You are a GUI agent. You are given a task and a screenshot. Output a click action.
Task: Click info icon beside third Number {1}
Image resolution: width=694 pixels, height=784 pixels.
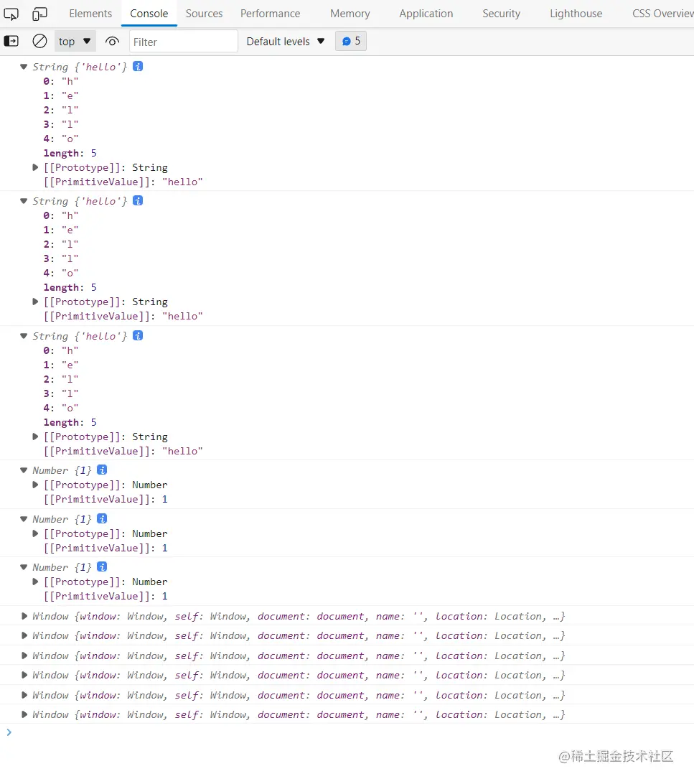tap(102, 566)
